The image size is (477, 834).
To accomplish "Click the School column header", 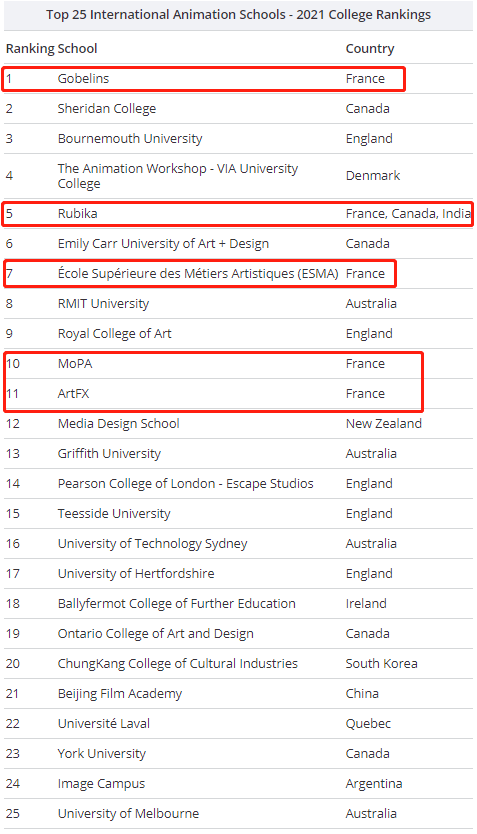I will coord(78,49).
